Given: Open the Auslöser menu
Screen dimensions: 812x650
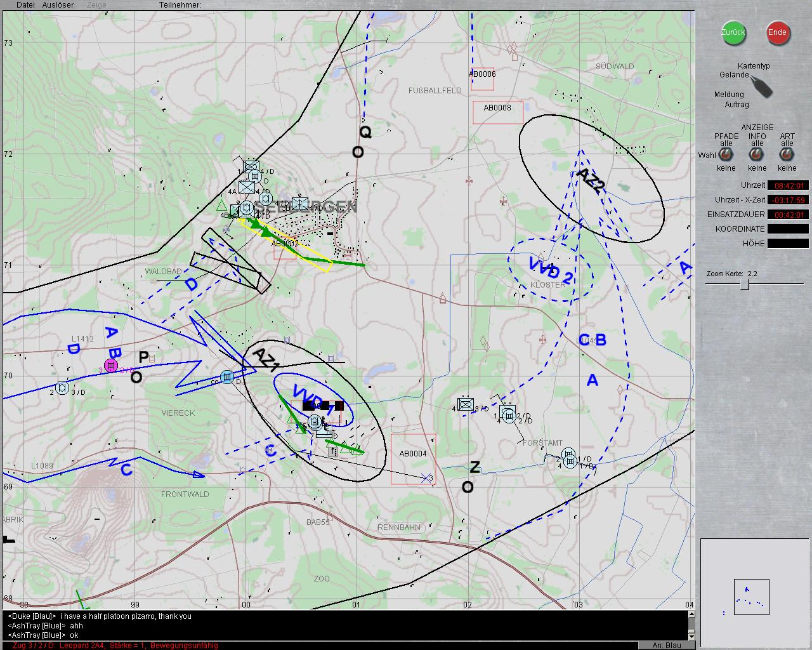Looking at the screenshot, I should [58, 5].
